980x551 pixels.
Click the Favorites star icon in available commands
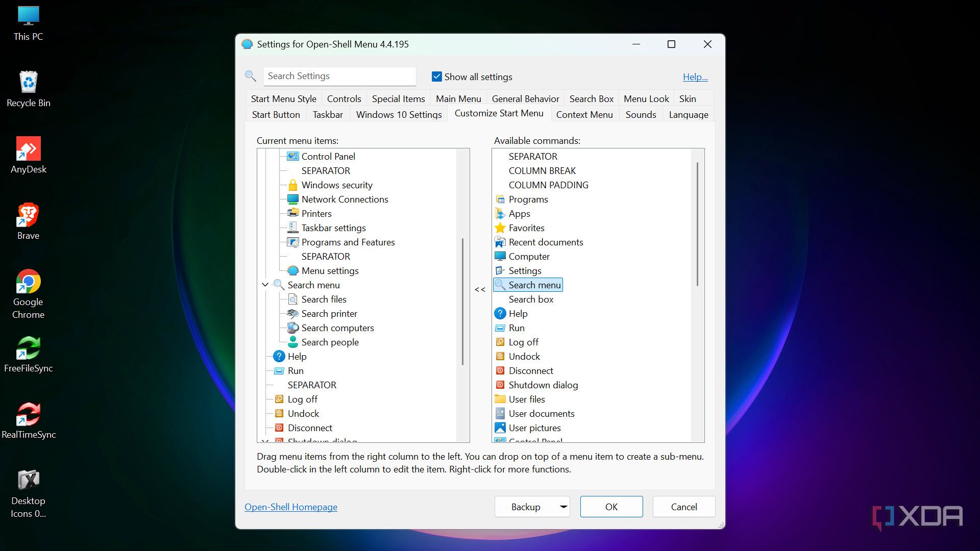[x=500, y=228]
